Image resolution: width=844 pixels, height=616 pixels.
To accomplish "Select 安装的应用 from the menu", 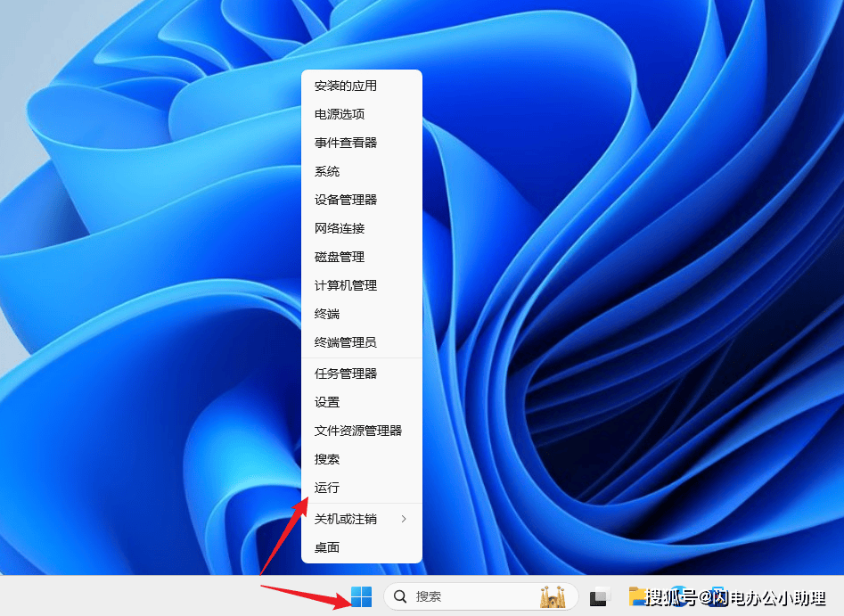I will click(362, 86).
